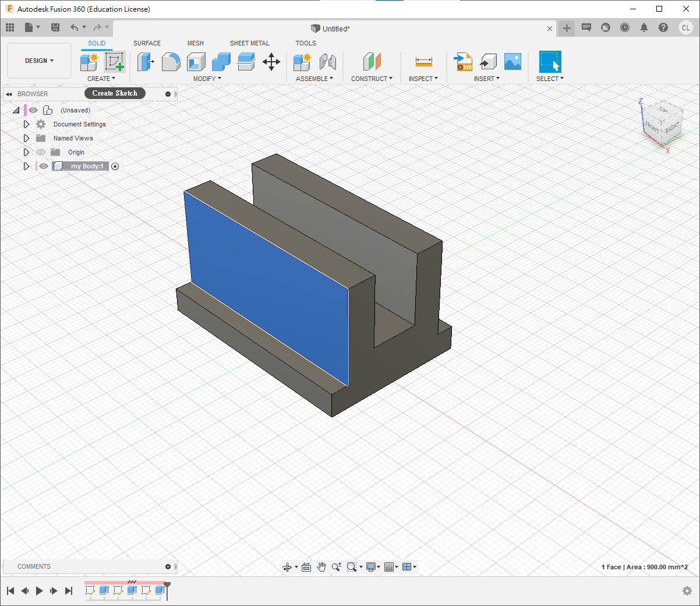This screenshot has height=606, width=700.
Task: Open the MODIFY menu label
Action: (x=207, y=79)
